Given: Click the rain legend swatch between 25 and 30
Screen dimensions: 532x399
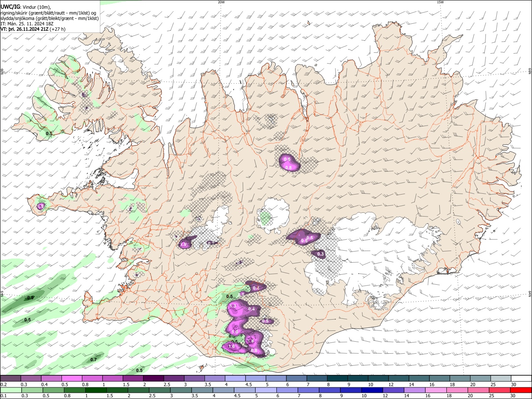Looking at the screenshot, I should pos(499,390).
